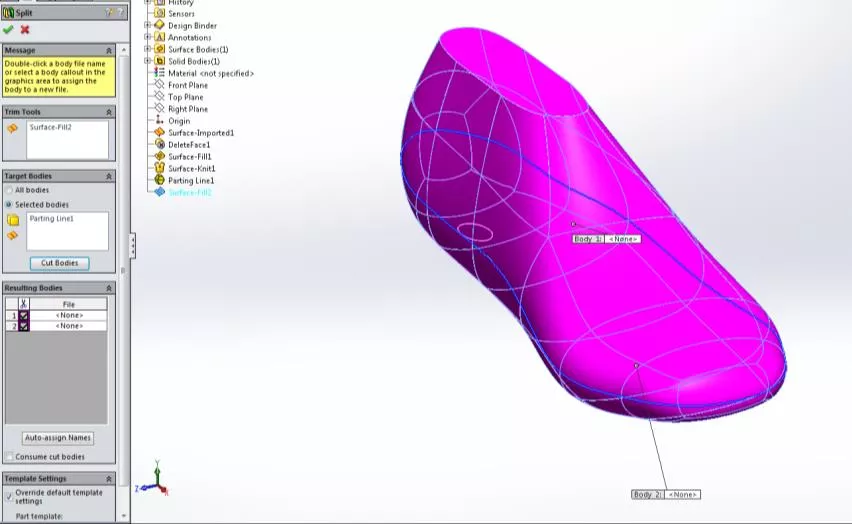Click the File column header in Resulting Bodies

point(68,304)
